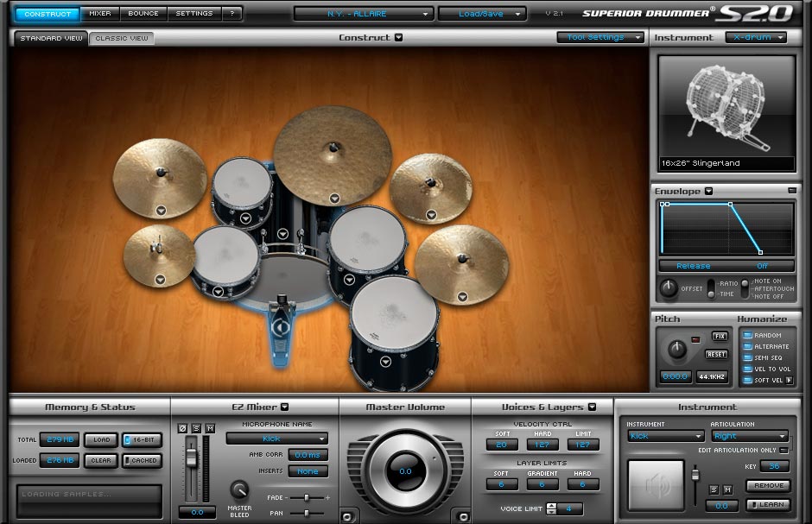Open the Instrument Kick dropdown
Image resolution: width=812 pixels, height=524 pixels.
tap(666, 436)
